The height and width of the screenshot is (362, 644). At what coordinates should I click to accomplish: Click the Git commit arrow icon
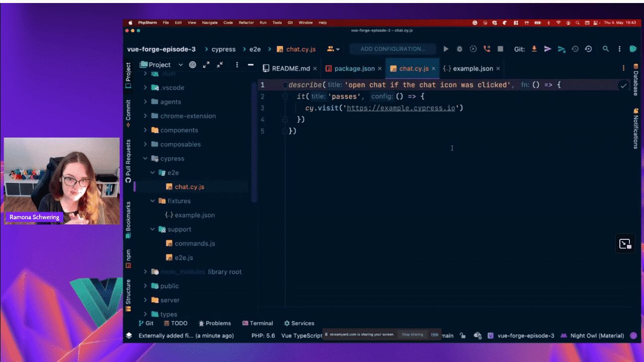coord(548,49)
